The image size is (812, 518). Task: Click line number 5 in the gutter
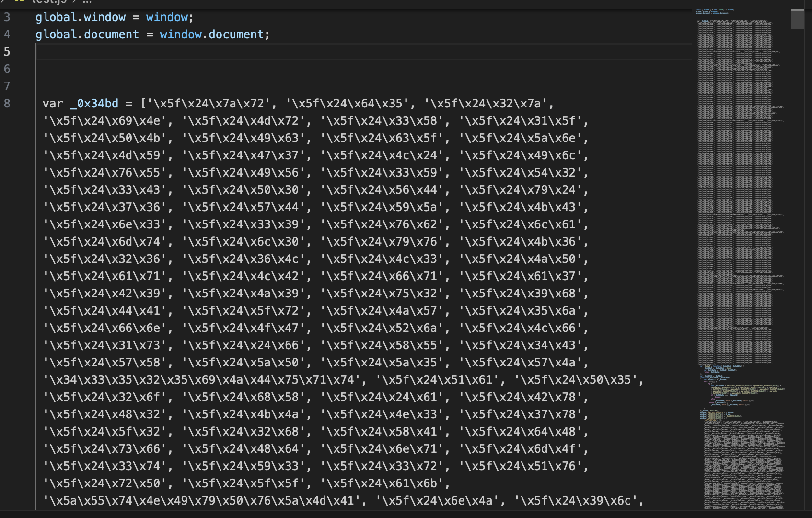pos(7,52)
